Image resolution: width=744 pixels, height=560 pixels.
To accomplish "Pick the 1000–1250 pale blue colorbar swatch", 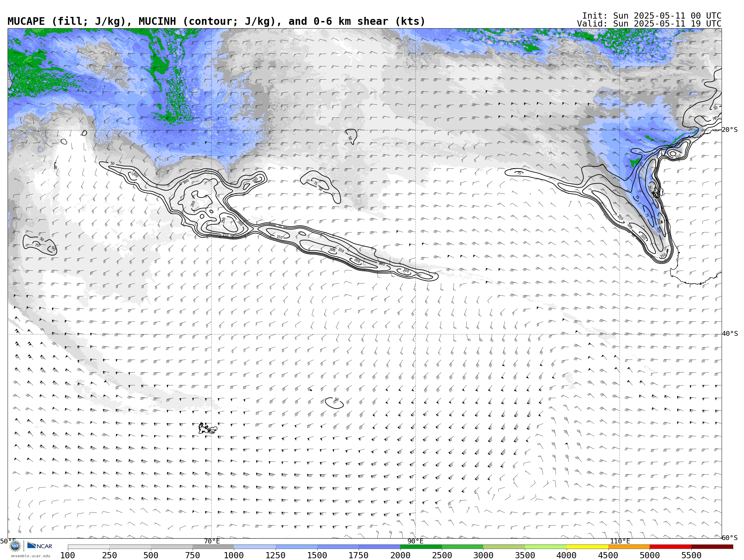I will click(x=255, y=547).
